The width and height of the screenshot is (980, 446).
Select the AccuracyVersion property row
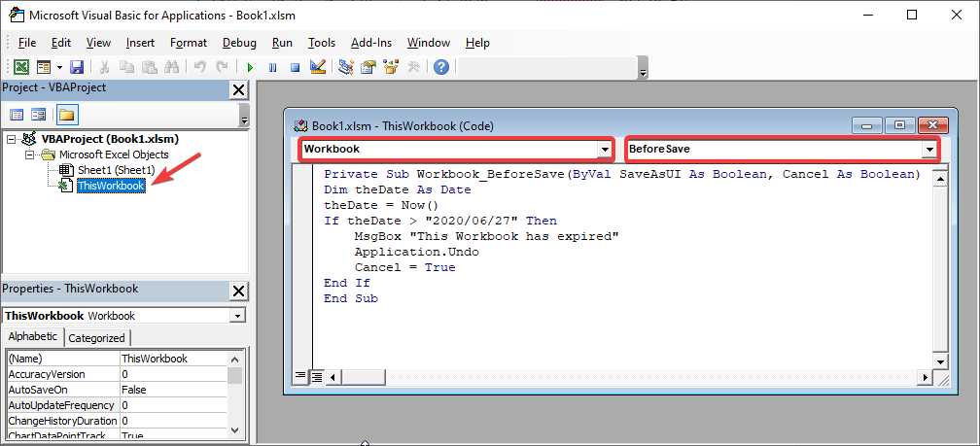click(117, 374)
